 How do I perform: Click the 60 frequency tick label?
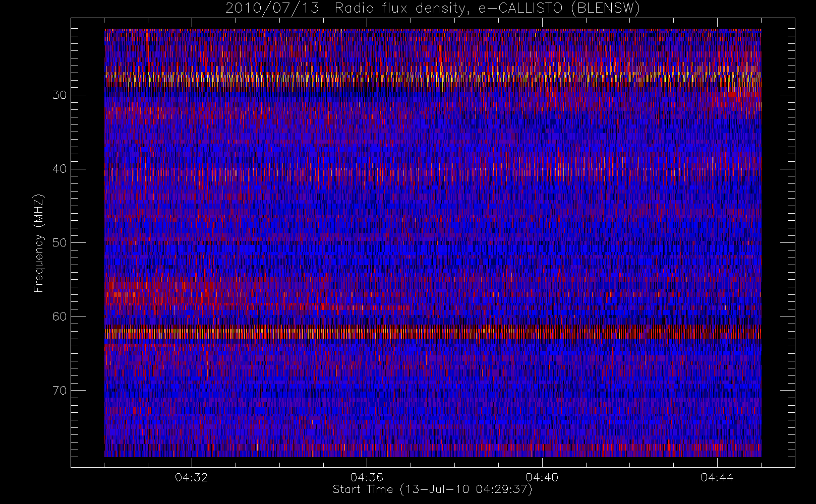(60, 317)
